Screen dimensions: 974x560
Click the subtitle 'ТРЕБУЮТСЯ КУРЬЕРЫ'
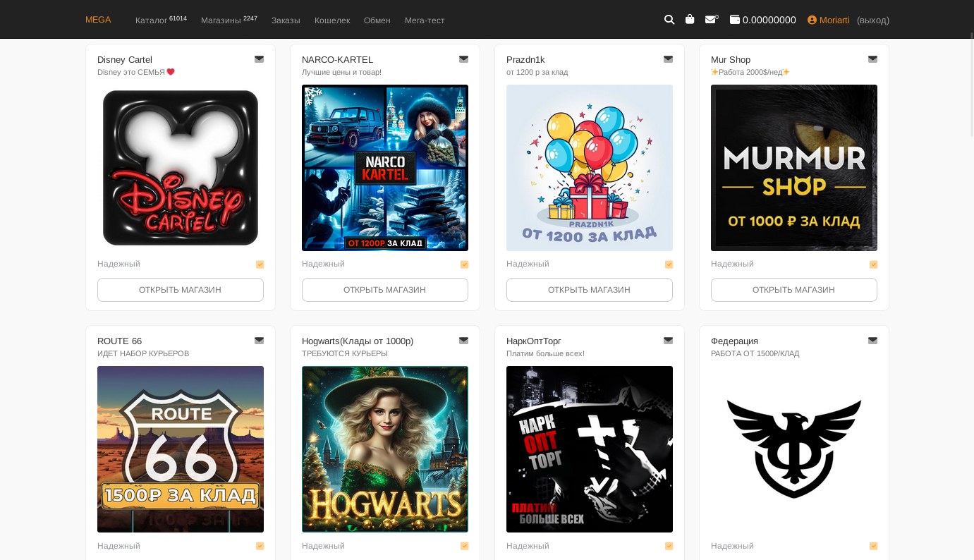coord(345,354)
